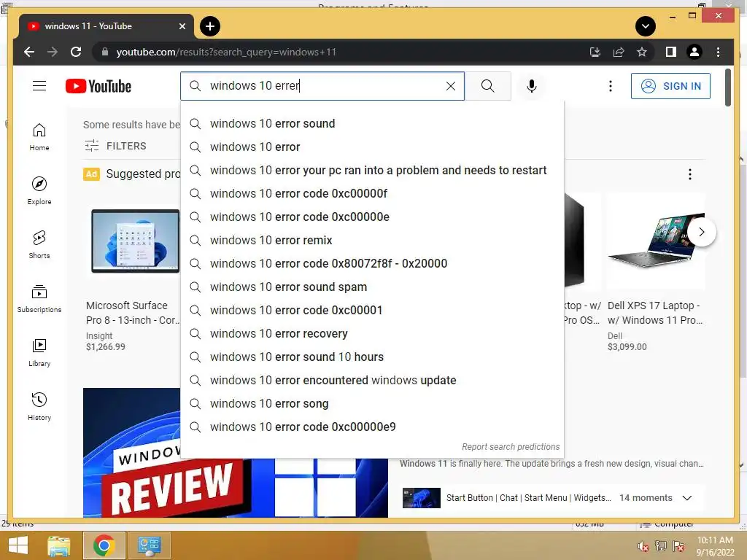Open Explore in the sidebar
747x560 pixels.
pos(39,191)
